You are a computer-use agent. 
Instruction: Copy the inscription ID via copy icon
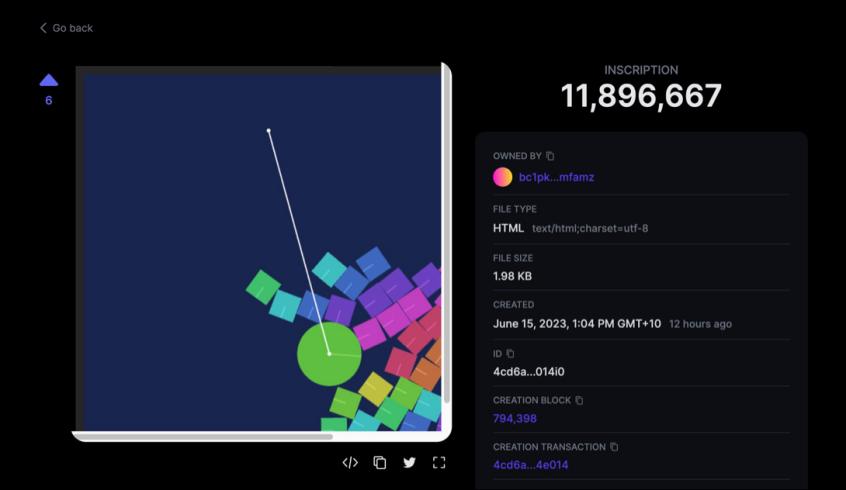(510, 353)
